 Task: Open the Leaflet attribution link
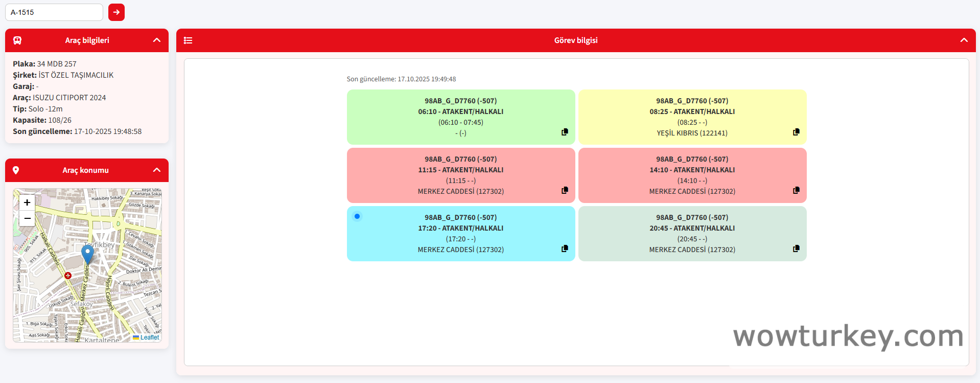(x=149, y=337)
